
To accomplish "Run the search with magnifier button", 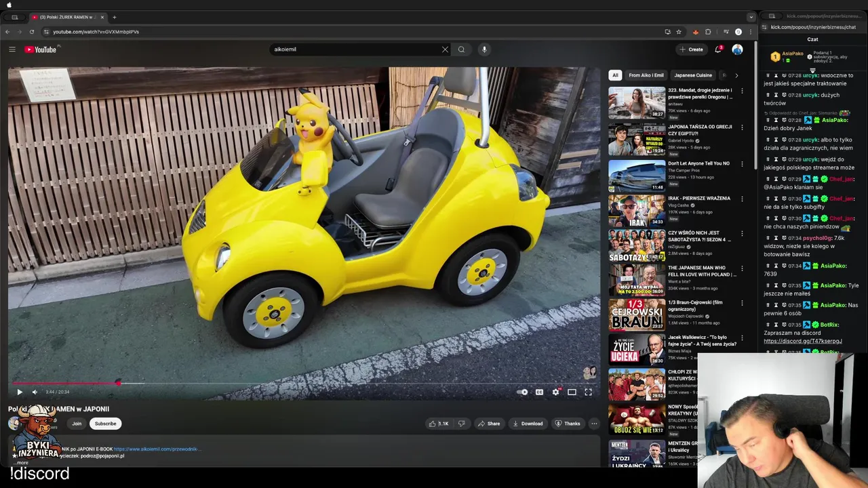I will pos(461,49).
